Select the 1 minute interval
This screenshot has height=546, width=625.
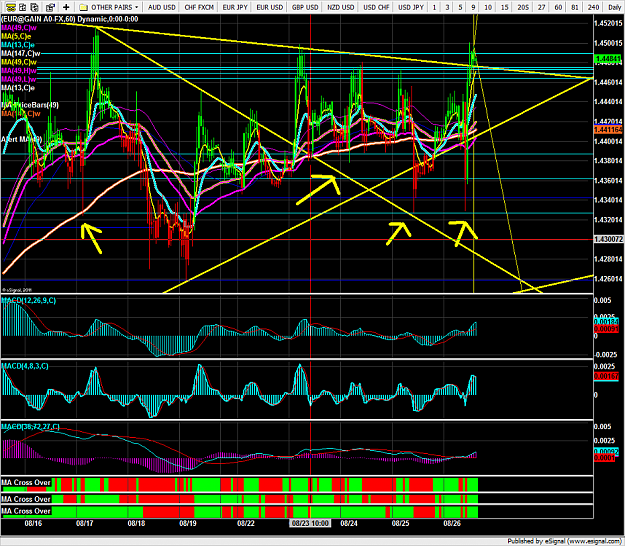tap(434, 7)
